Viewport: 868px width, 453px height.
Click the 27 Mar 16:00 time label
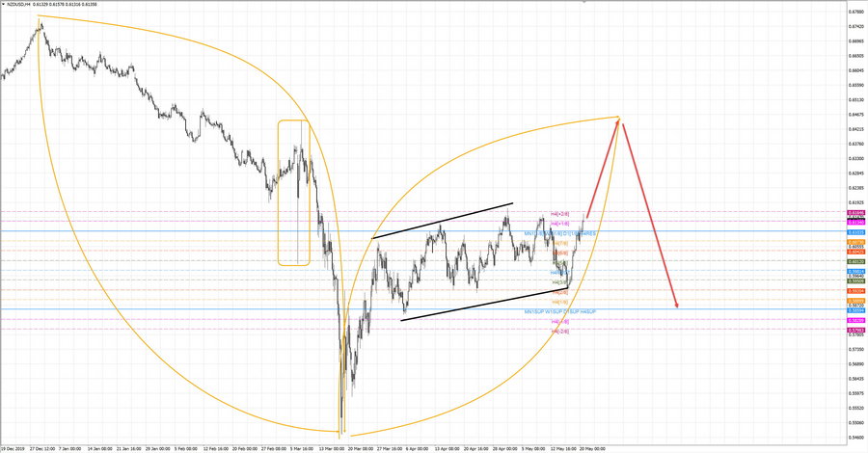point(390,449)
